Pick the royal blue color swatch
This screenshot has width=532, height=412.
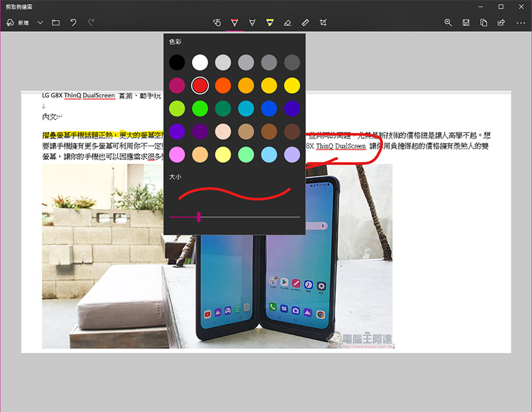point(269,108)
